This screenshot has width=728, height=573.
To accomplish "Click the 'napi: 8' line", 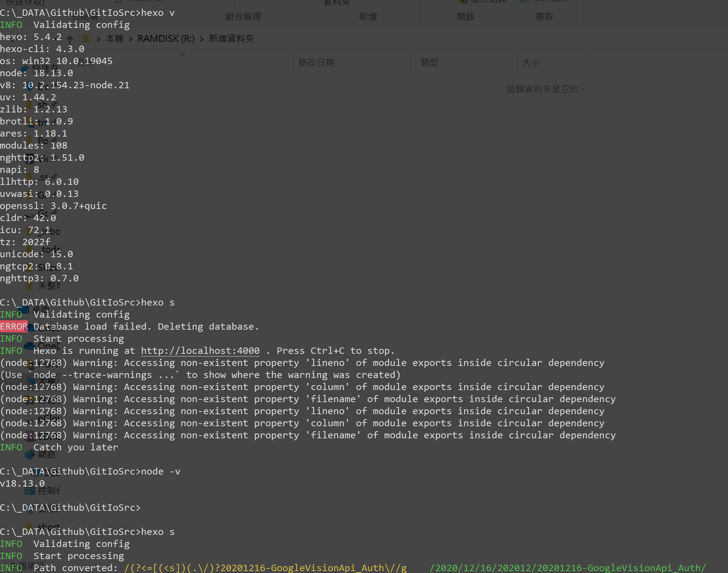I will coord(20,170).
